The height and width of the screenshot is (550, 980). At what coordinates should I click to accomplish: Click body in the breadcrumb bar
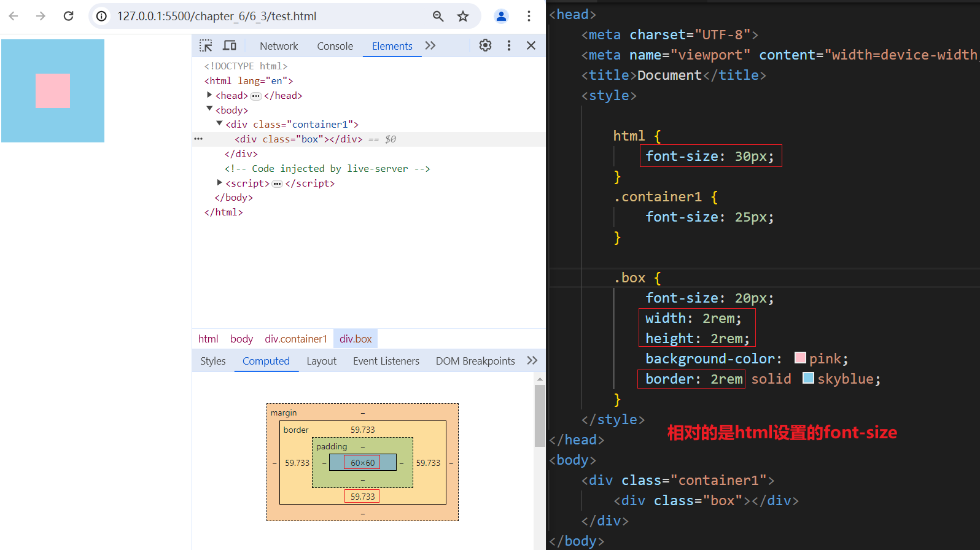point(241,339)
